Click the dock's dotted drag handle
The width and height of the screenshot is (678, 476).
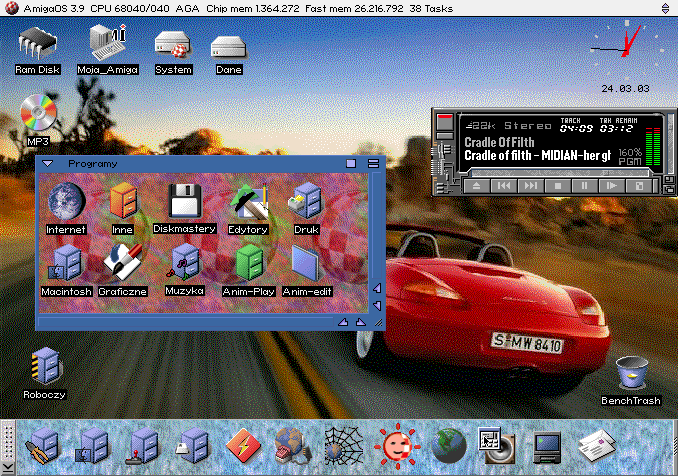point(7,440)
